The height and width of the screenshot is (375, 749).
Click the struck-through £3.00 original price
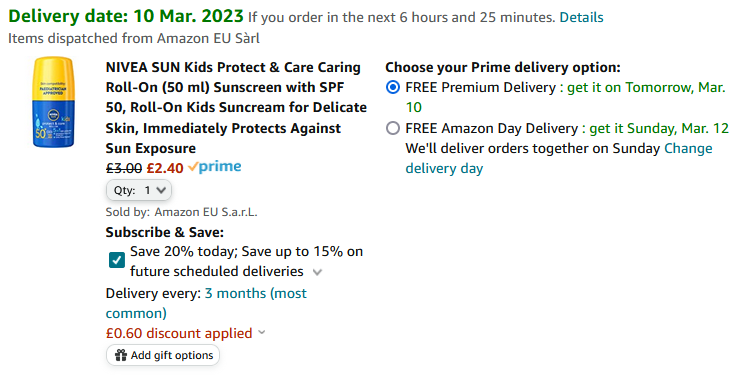[x=124, y=168]
